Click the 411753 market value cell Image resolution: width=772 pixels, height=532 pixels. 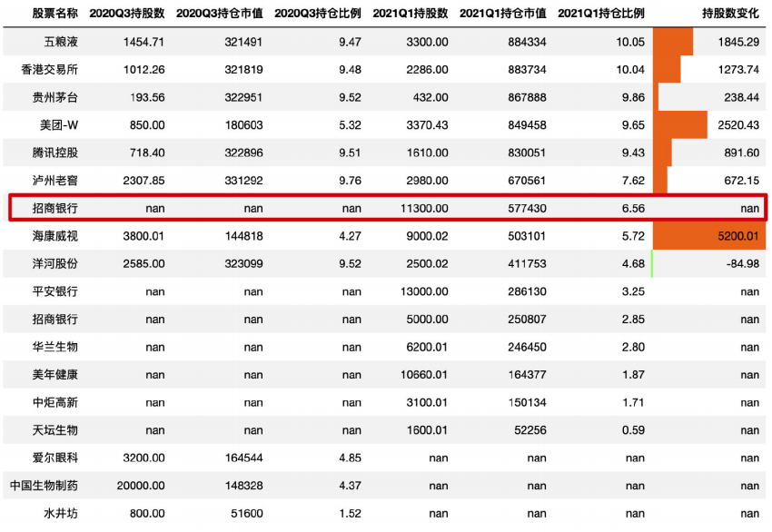(x=528, y=264)
